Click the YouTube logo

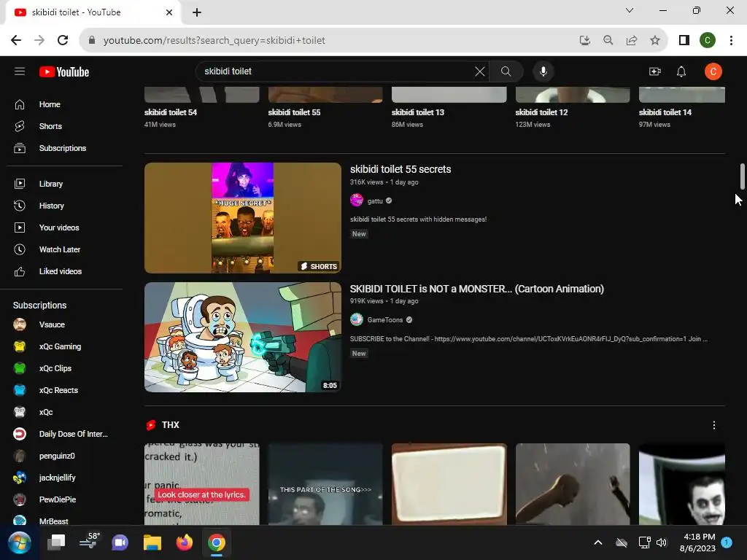(64, 72)
